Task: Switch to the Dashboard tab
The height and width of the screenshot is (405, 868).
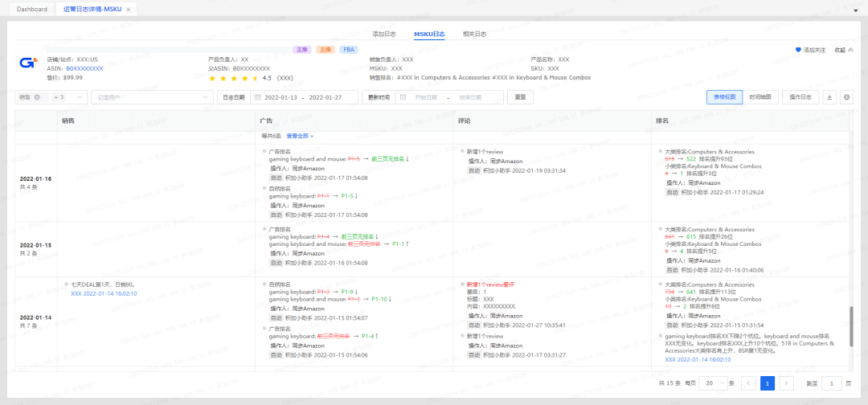Action: 31,9
